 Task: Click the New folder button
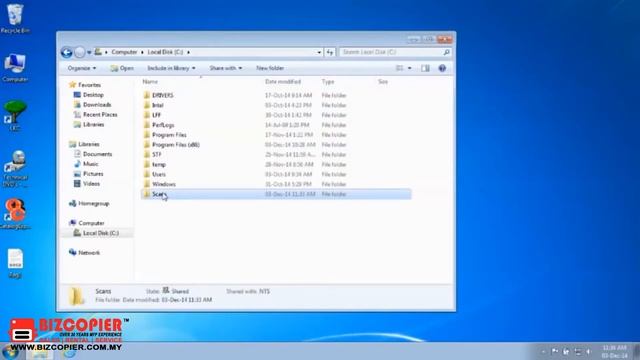coord(270,68)
